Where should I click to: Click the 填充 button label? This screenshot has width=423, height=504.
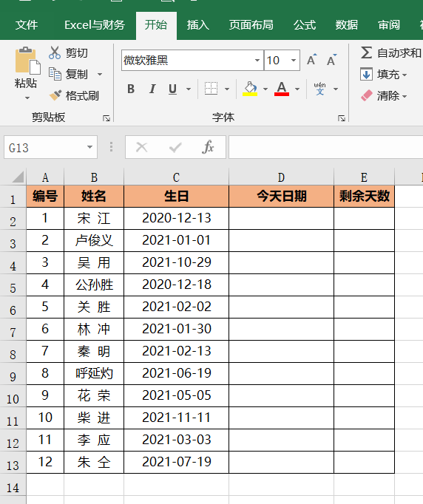click(388, 74)
